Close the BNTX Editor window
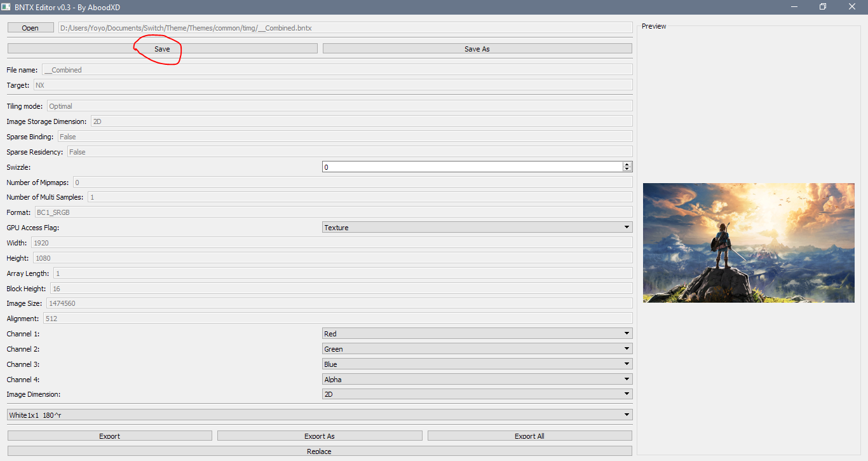This screenshot has width=868, height=461. [x=852, y=6]
